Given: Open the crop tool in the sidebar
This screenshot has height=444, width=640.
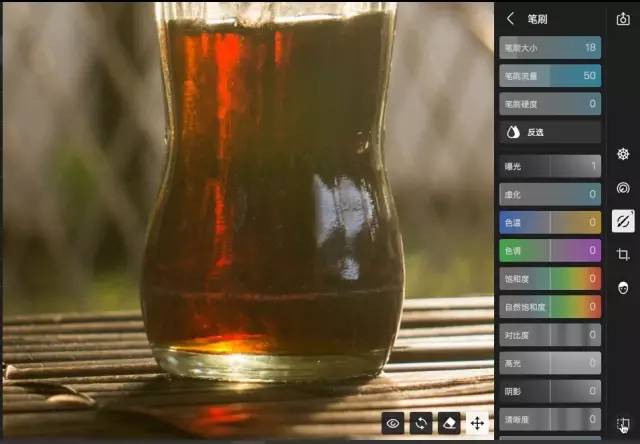Looking at the screenshot, I should click(623, 255).
